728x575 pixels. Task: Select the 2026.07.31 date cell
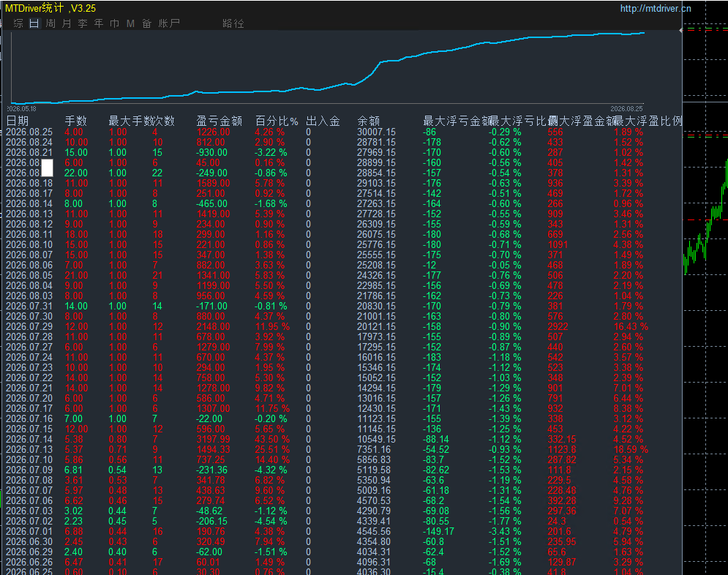click(29, 306)
